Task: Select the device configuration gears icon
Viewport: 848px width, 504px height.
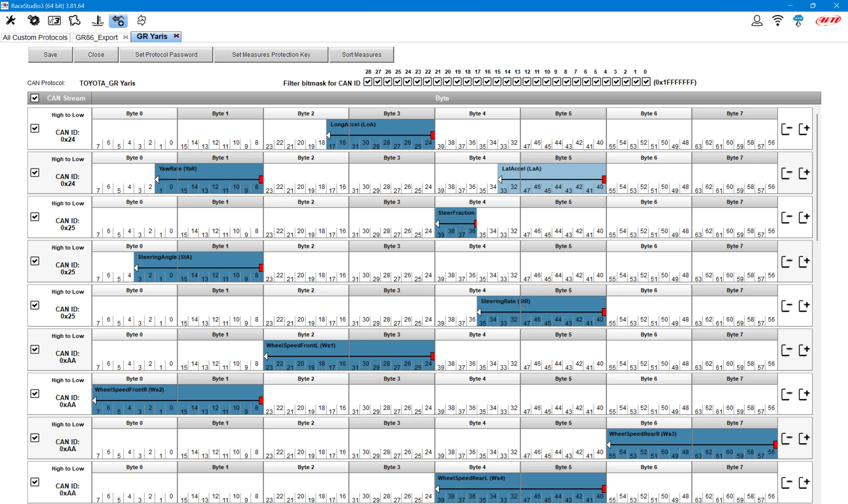Action: click(33, 21)
